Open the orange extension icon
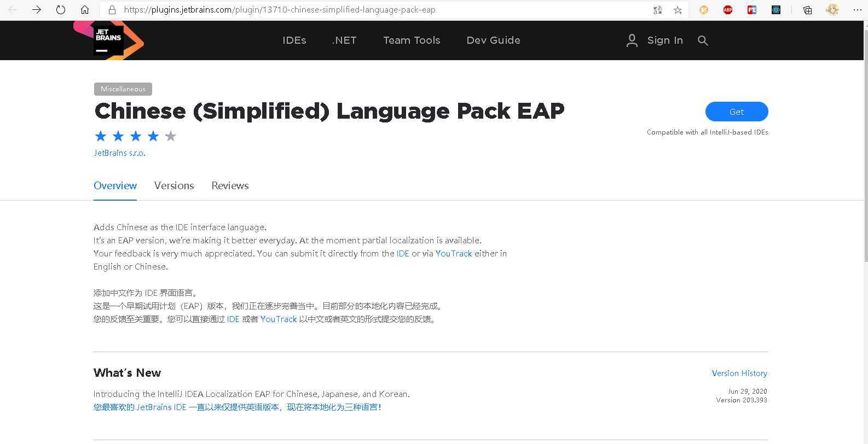868x444 pixels. 704,10
